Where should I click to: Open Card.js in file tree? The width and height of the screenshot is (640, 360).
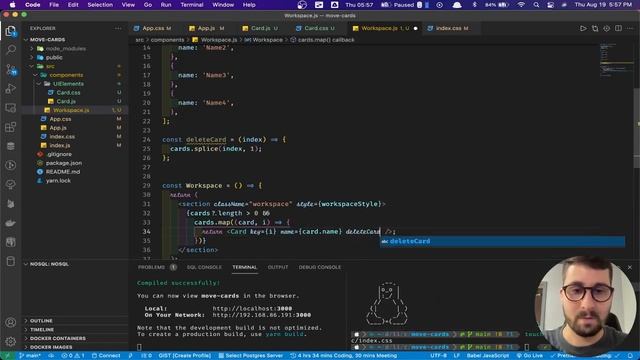click(x=66, y=101)
